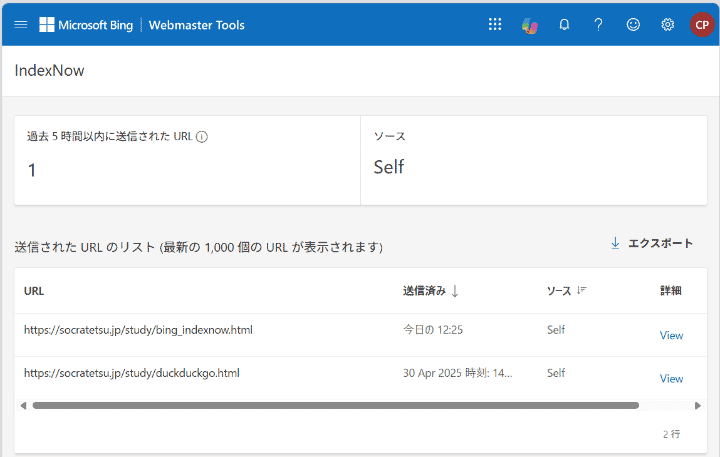Click the エクスポート download button
This screenshot has height=457, width=720.
pyautogui.click(x=651, y=243)
